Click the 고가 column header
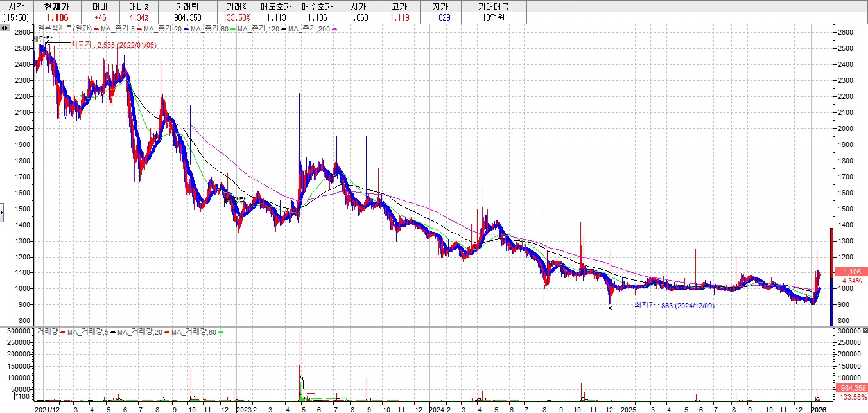The height and width of the screenshot is (413, 868). tap(399, 6)
